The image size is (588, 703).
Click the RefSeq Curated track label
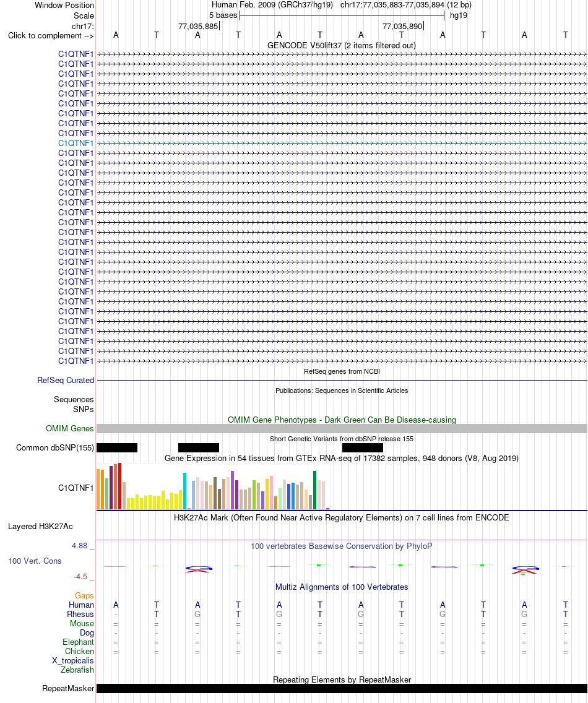[66, 380]
